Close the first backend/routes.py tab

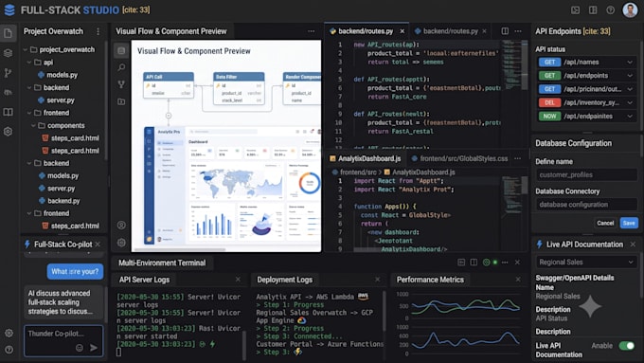pyautogui.click(x=402, y=31)
